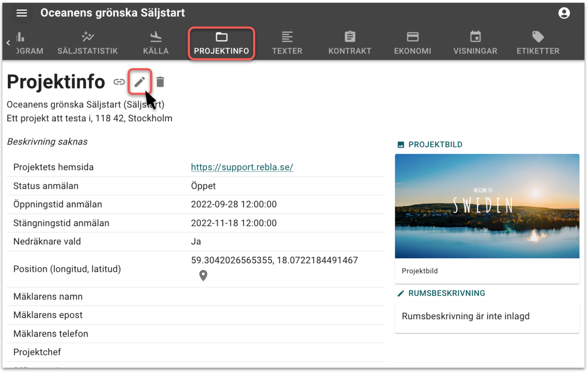Open the Källa tab

coord(156,43)
